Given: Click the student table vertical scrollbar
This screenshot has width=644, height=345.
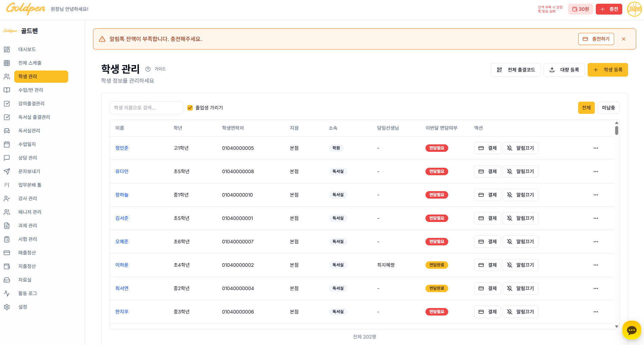Looking at the screenshot, I should 617,130.
